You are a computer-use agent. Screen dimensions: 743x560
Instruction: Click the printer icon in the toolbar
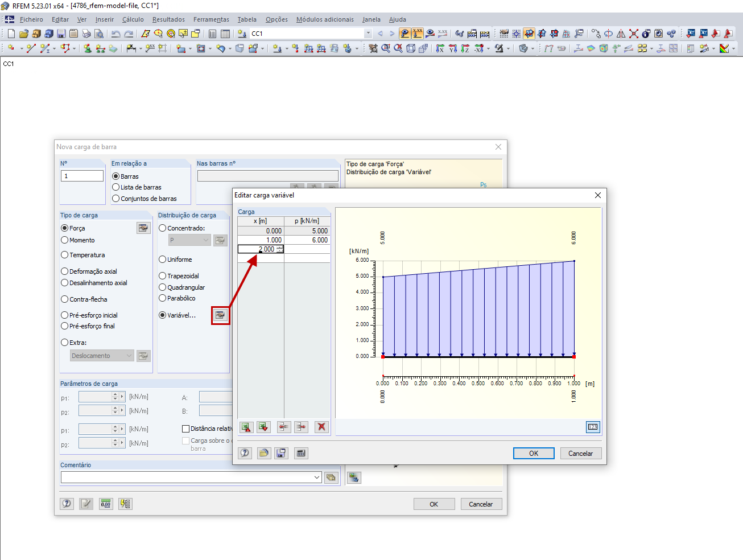(86, 34)
